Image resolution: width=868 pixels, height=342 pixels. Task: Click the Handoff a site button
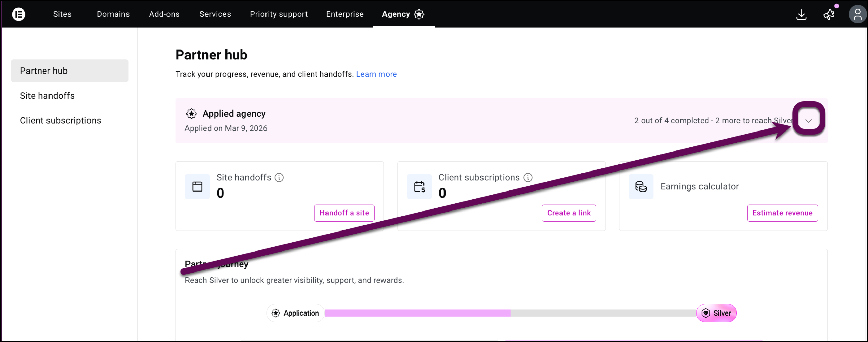point(344,213)
